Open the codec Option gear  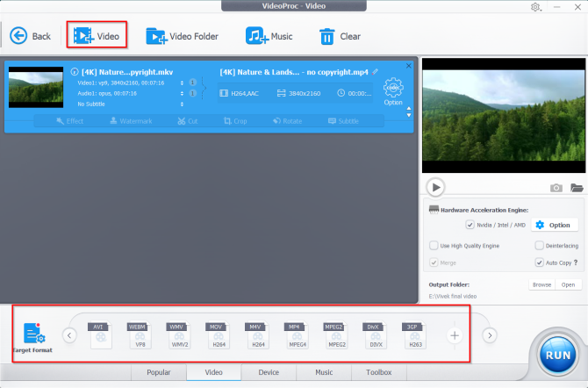(393, 90)
